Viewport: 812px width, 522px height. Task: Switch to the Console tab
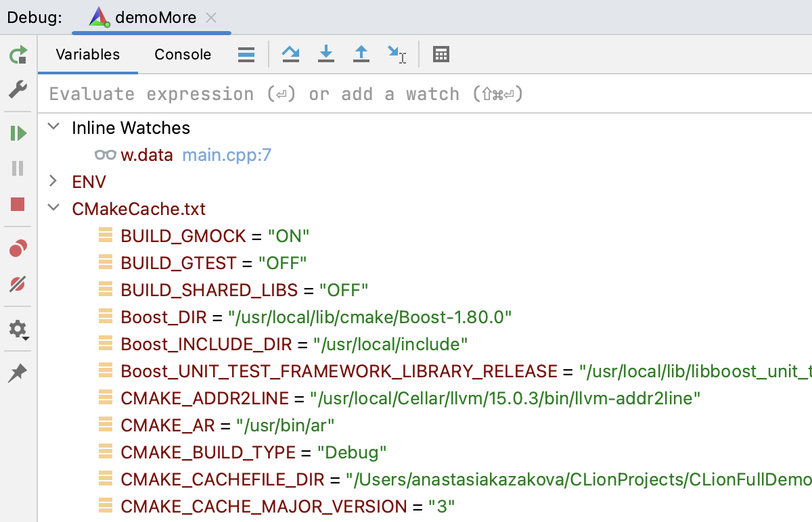[183, 55]
